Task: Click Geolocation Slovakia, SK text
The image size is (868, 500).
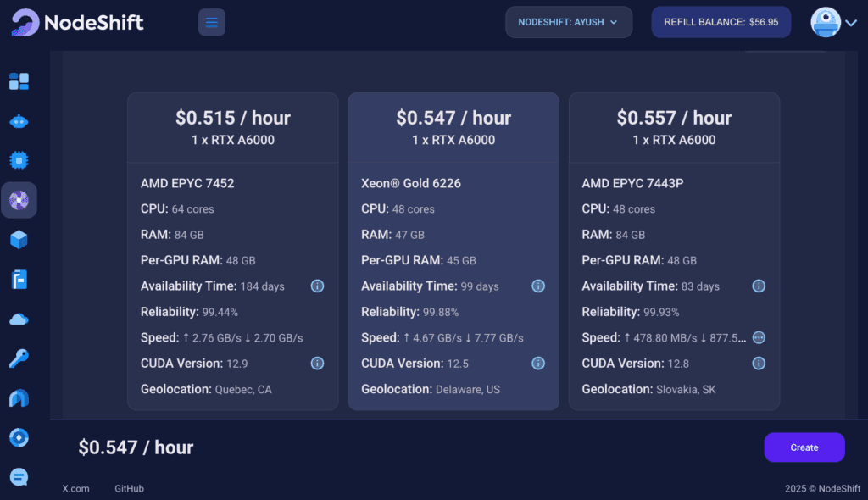Action: [x=648, y=389]
